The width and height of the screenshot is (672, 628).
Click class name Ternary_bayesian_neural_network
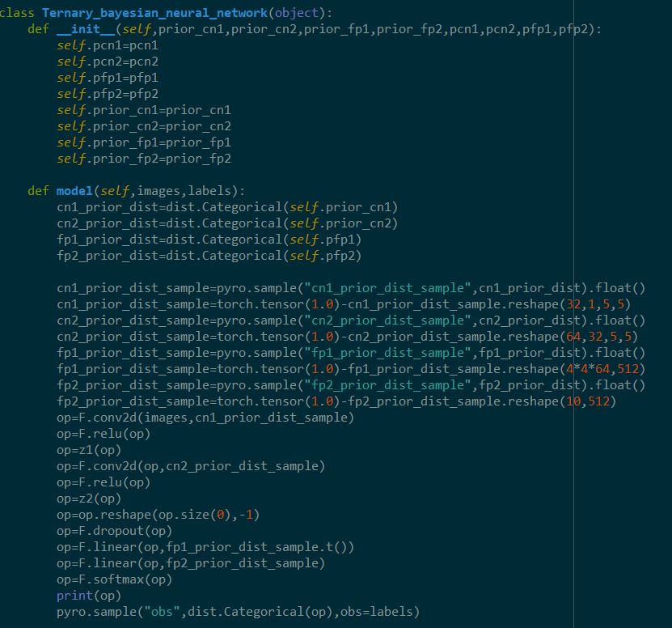[155, 13]
